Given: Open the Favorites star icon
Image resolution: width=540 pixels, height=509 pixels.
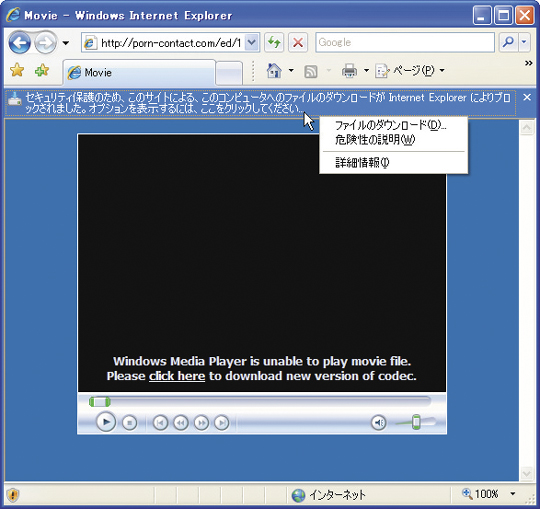Looking at the screenshot, I should 17,70.
